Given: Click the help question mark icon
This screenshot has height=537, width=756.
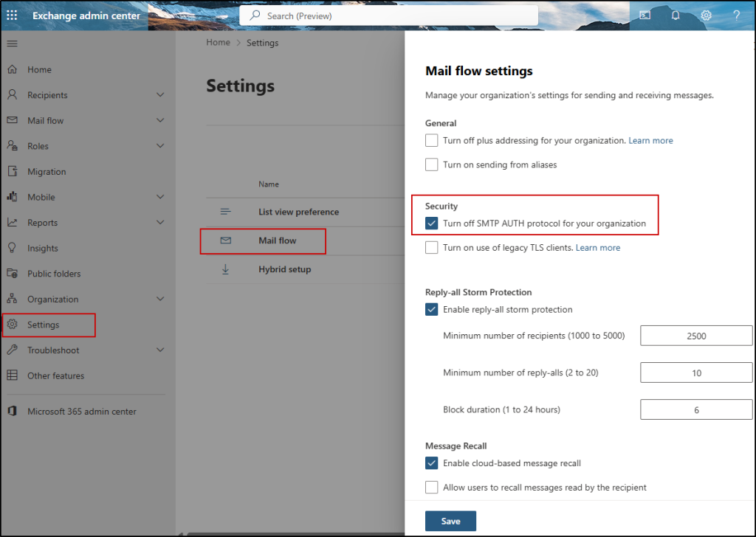Looking at the screenshot, I should [x=736, y=15].
